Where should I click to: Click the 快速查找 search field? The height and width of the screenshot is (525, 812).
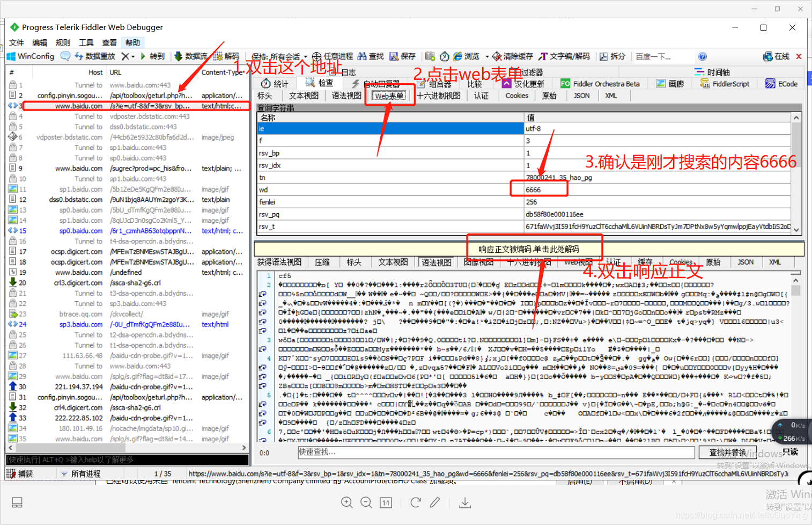point(496,452)
